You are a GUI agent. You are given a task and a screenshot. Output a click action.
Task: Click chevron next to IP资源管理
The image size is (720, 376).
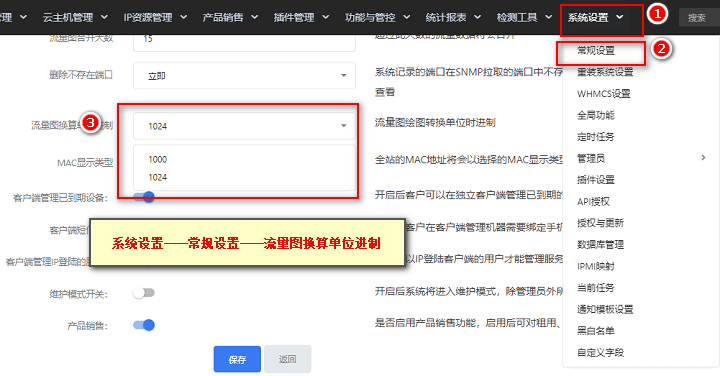[184, 17]
